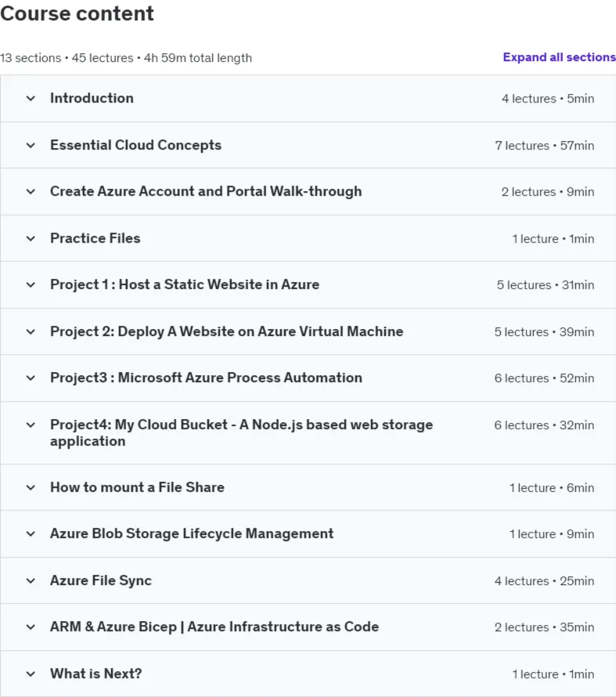Select How to mount a File Share title
616x697 pixels.
point(137,487)
